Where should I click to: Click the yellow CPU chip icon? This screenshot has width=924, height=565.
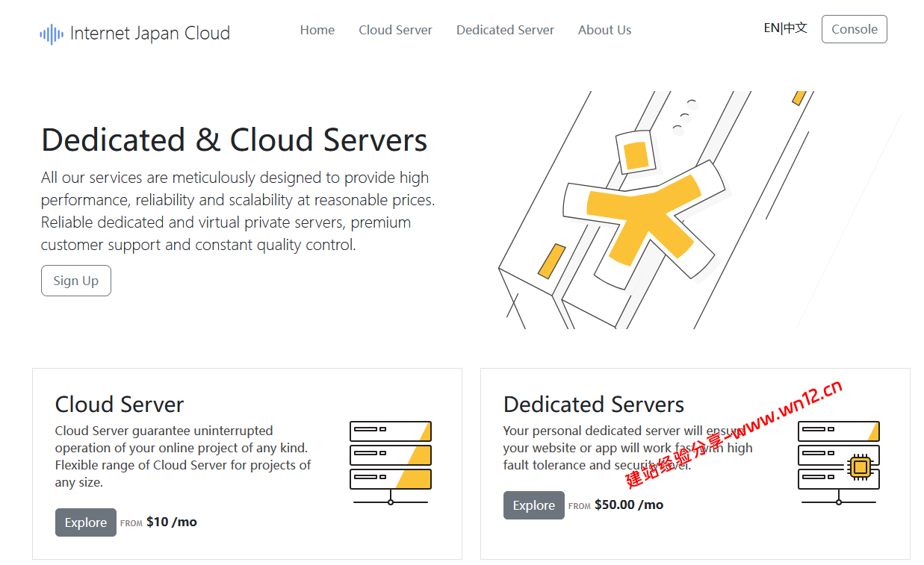tap(860, 467)
